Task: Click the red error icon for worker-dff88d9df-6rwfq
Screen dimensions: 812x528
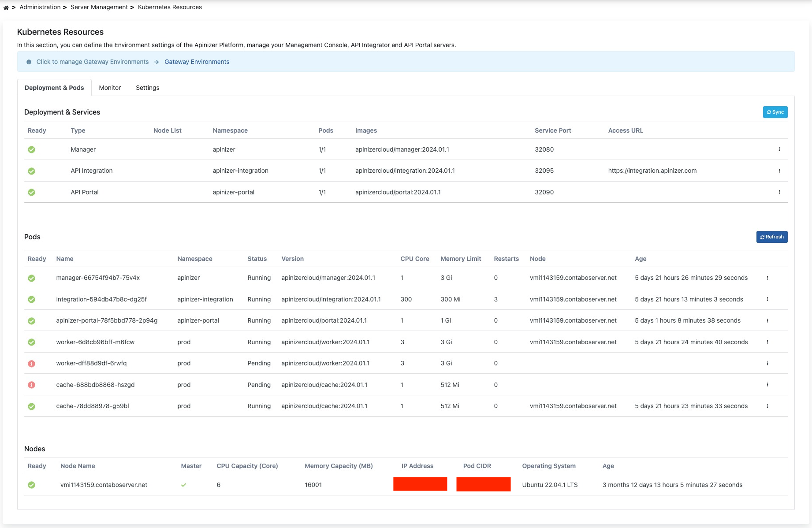Action: [x=31, y=363]
